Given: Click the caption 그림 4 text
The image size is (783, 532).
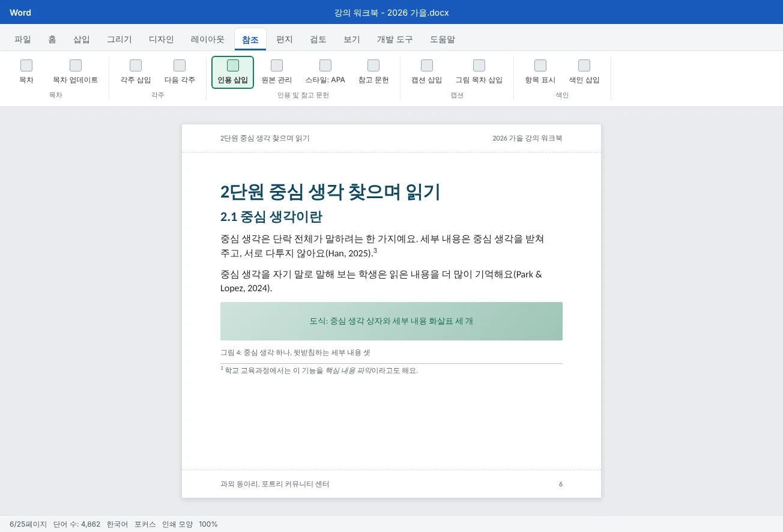Looking at the screenshot, I should pyautogui.click(x=295, y=352).
